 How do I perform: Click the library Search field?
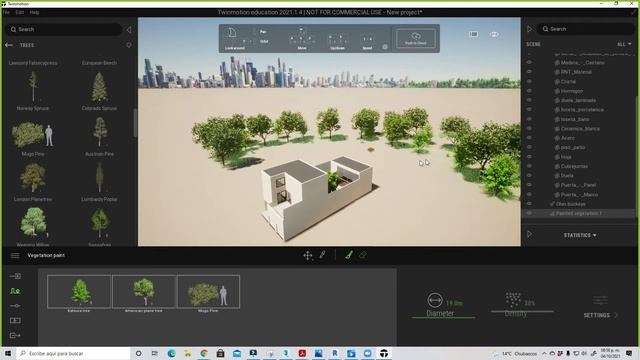click(x=64, y=29)
